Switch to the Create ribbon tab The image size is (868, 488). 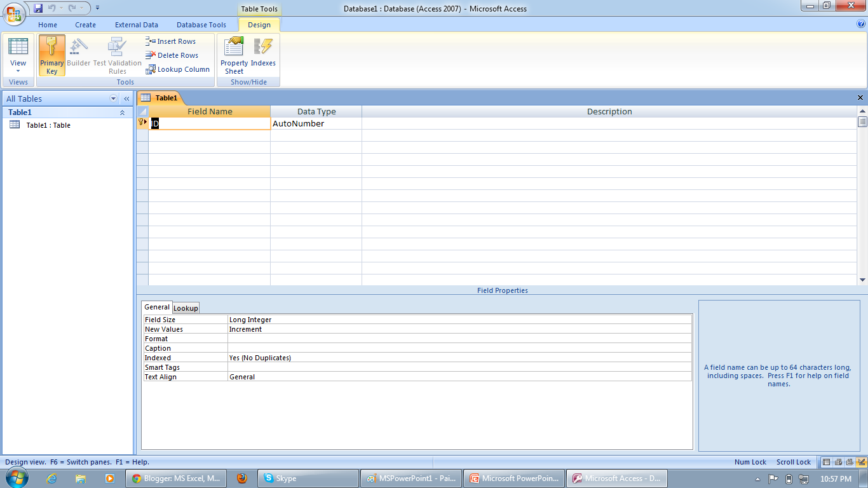pyautogui.click(x=85, y=25)
